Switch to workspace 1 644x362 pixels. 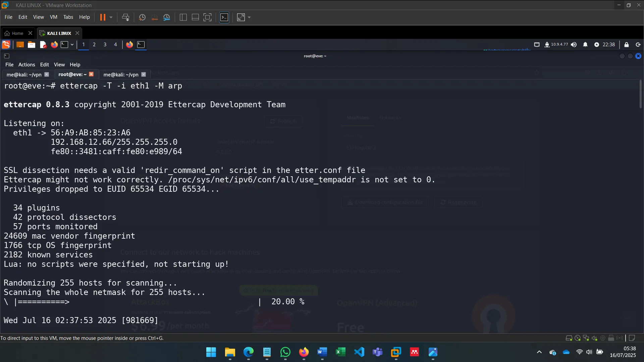pos(84,45)
